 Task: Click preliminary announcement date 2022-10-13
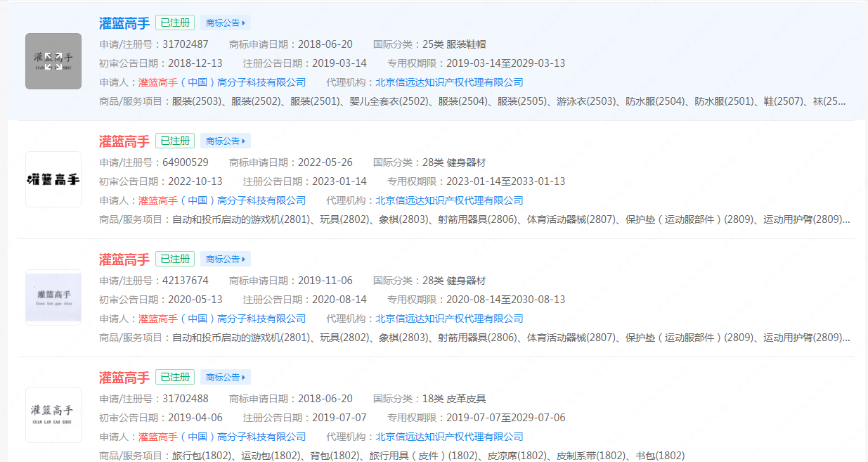point(195,181)
